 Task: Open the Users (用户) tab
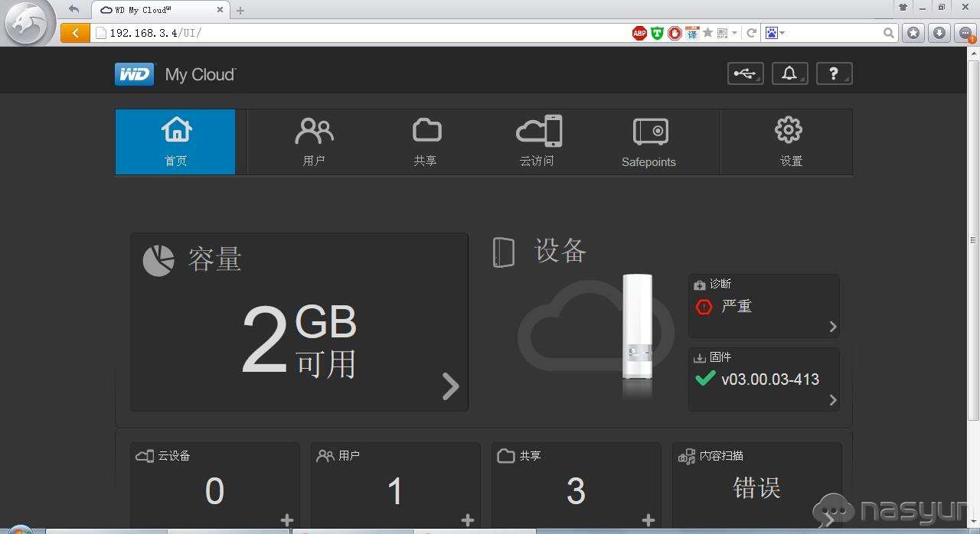pos(314,142)
